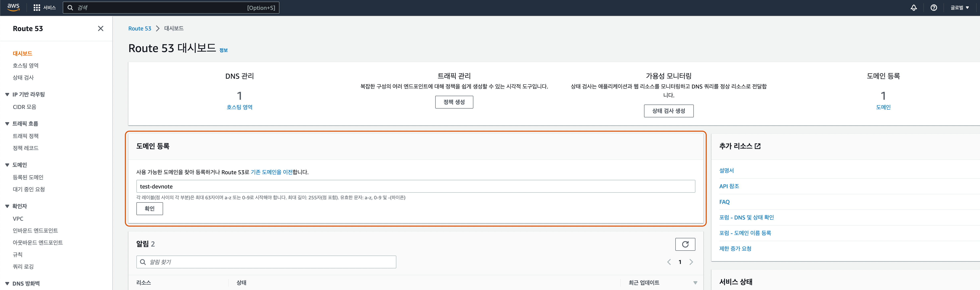The height and width of the screenshot is (290, 980).
Task: Sort by 최근 업데이트 column arrow
Action: click(695, 283)
